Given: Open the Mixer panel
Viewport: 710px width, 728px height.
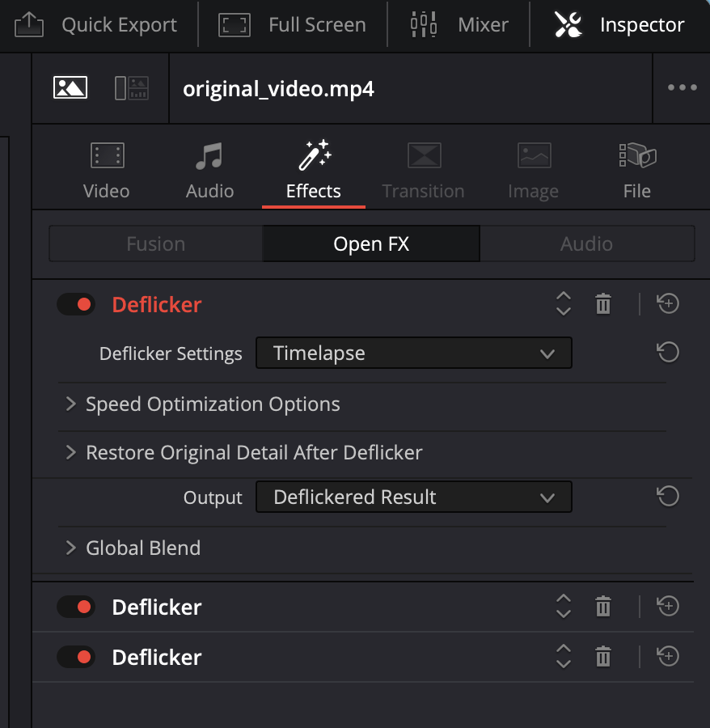Looking at the screenshot, I should click(459, 25).
